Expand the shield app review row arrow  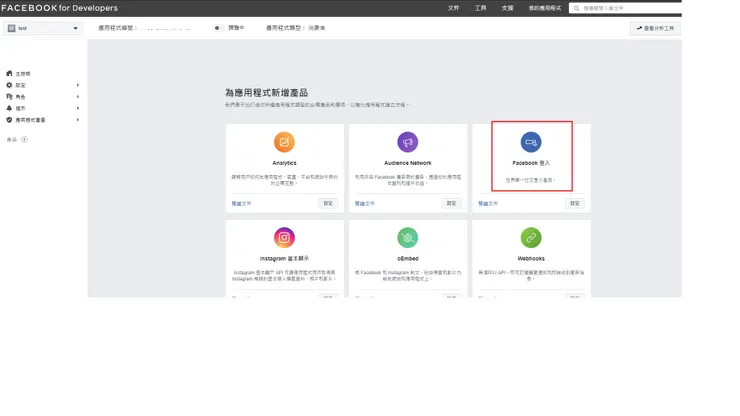(x=78, y=120)
